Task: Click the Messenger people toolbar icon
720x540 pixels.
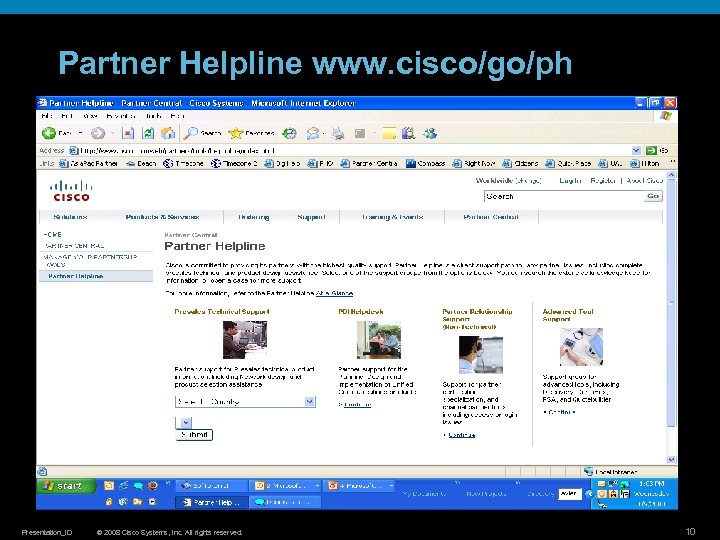Action: coord(430,133)
